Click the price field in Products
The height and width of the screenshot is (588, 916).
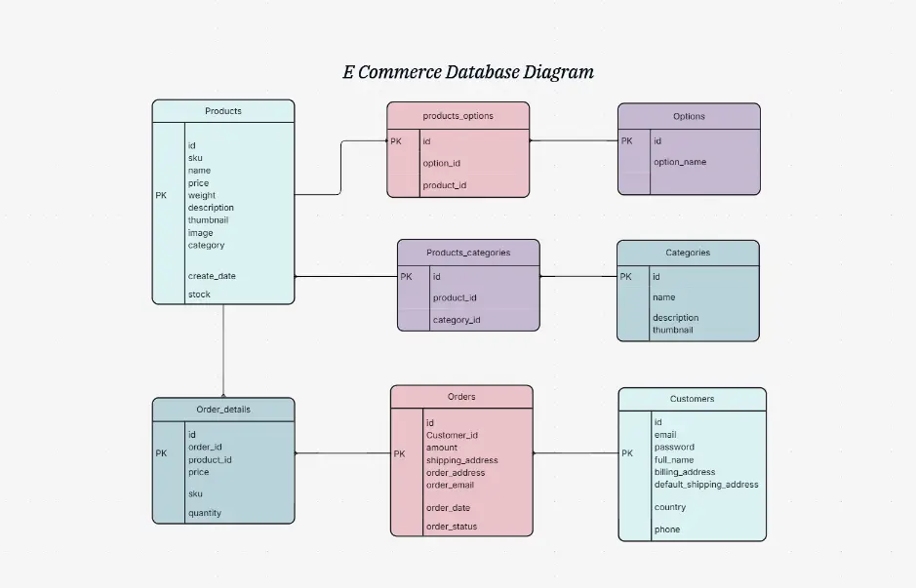coord(196,182)
